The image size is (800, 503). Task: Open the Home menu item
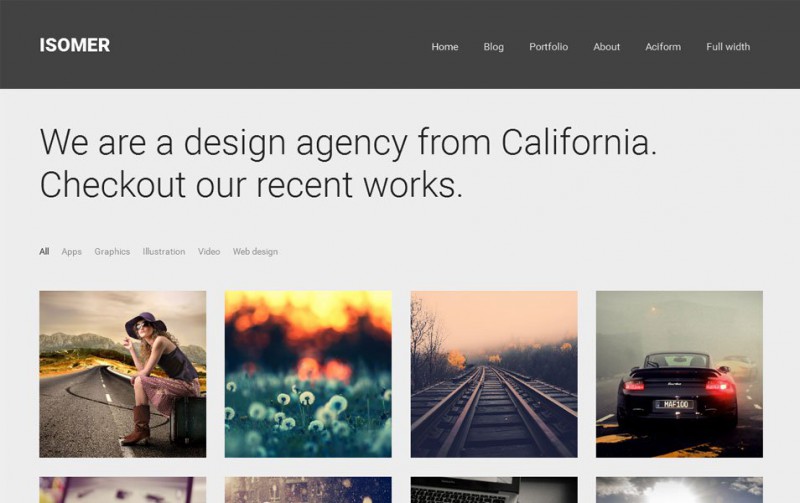[445, 47]
